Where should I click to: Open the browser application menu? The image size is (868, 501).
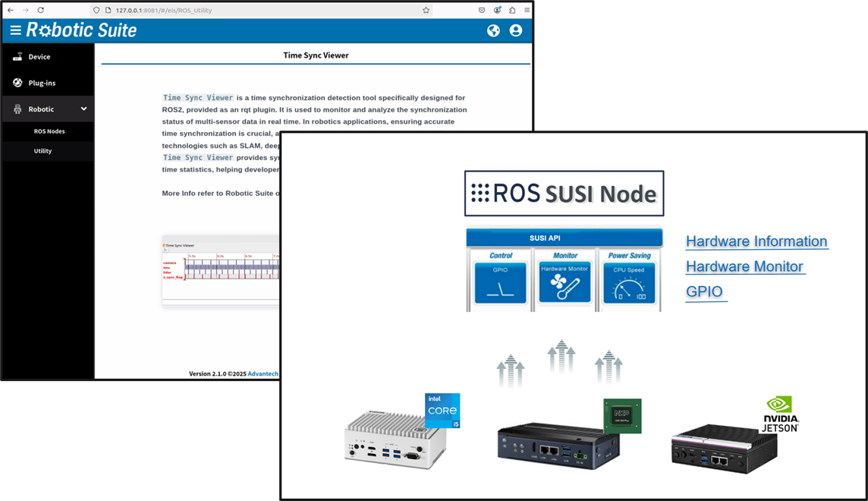527,10
